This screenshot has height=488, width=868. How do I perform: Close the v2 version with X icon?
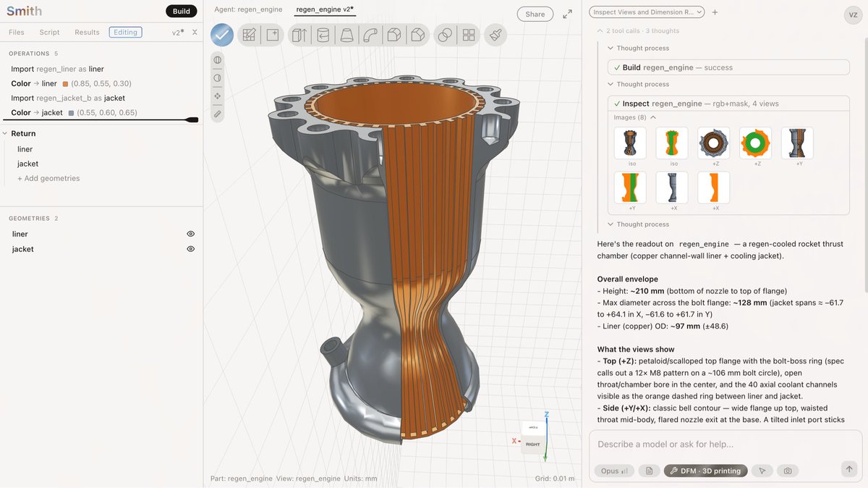195,33
